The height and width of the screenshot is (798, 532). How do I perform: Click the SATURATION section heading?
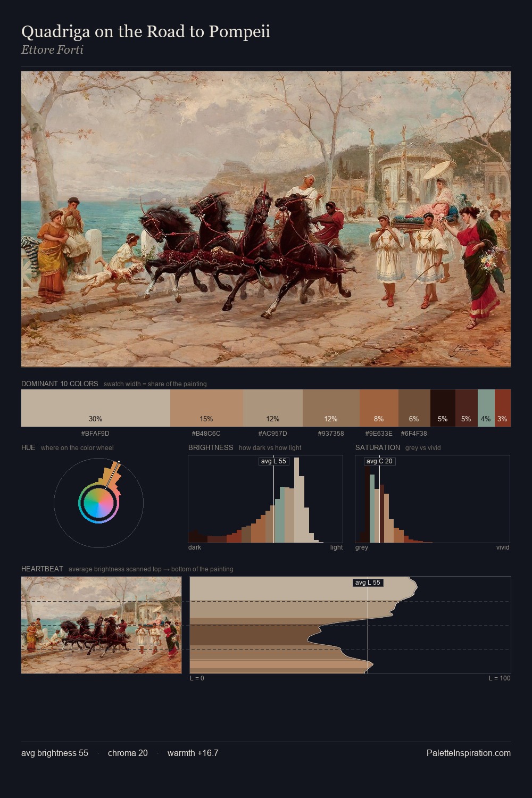tap(378, 447)
